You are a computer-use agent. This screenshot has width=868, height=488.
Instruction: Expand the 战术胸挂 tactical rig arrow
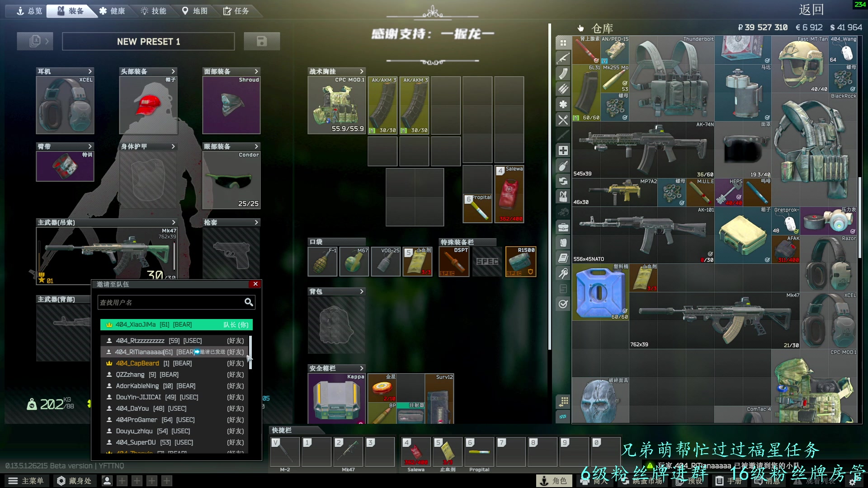[361, 71]
